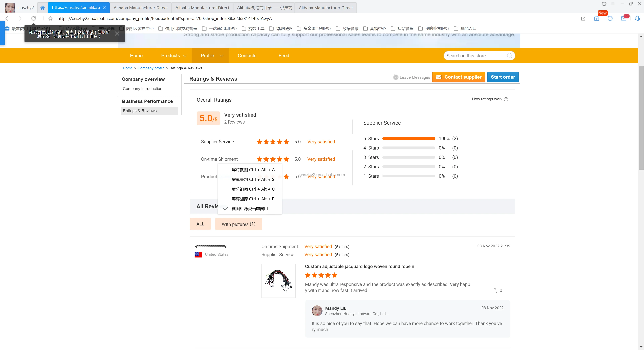Click the Contact supplier button
This screenshot has width=644, height=350.
[459, 77]
